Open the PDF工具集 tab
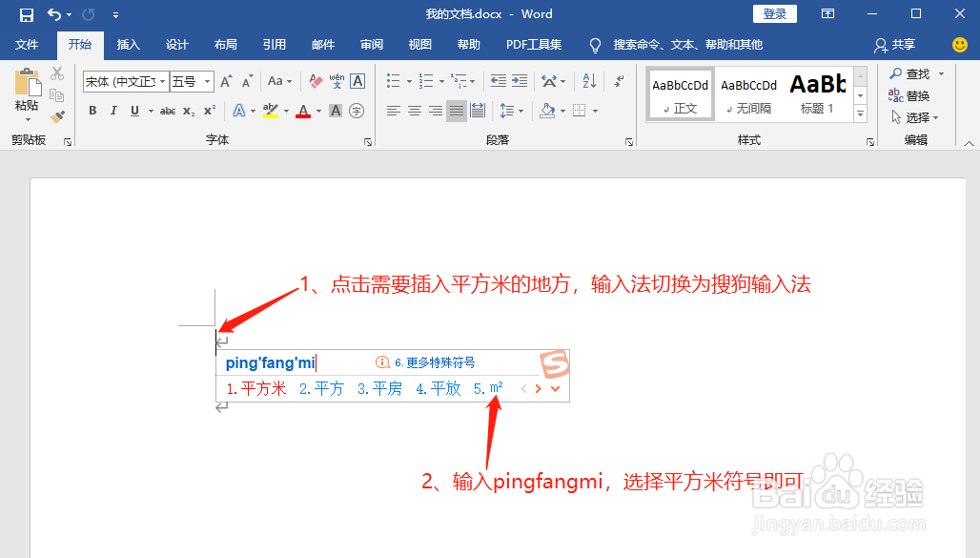980x558 pixels. pyautogui.click(x=533, y=45)
